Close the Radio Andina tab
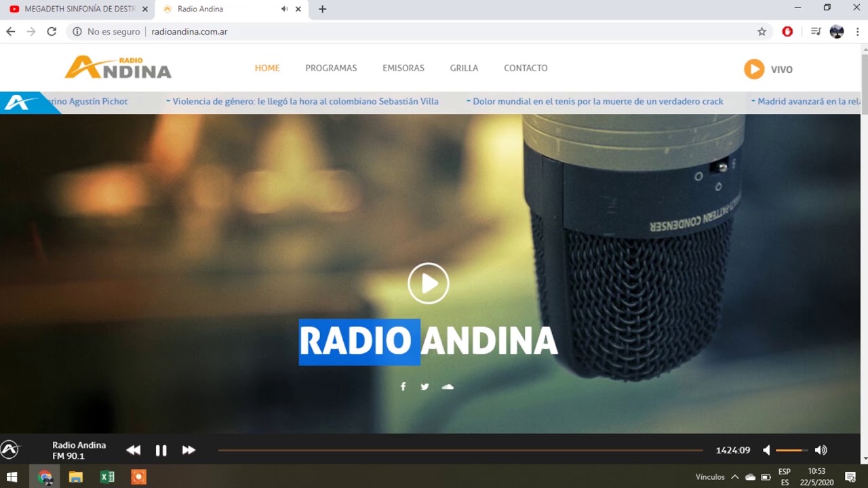 click(x=298, y=9)
